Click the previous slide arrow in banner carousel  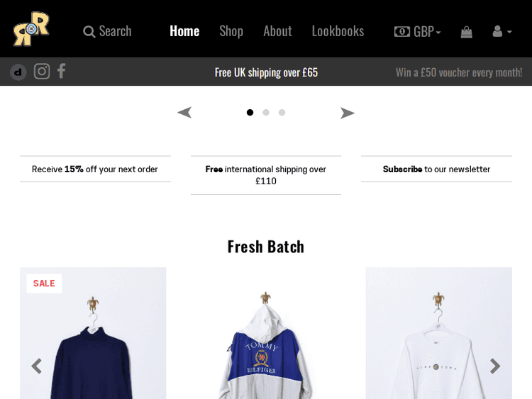(x=184, y=113)
